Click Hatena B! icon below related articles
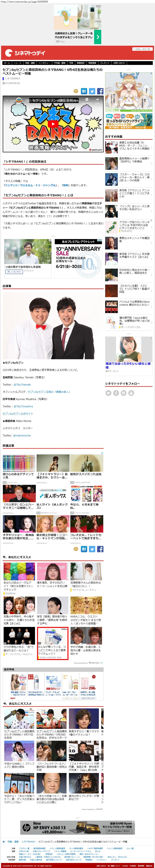155x868 pixels. [x=84, y=549]
